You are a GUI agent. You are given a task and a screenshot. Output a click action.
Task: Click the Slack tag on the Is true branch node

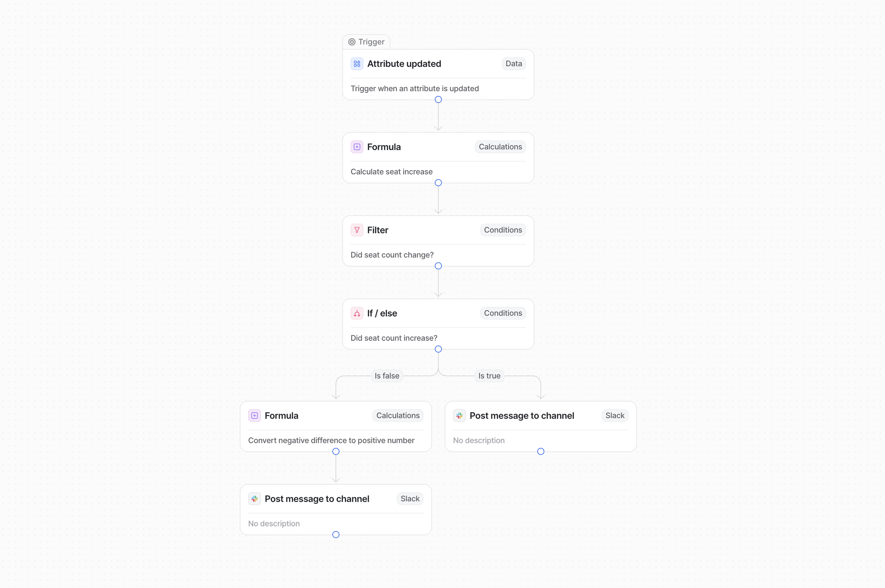[614, 416]
